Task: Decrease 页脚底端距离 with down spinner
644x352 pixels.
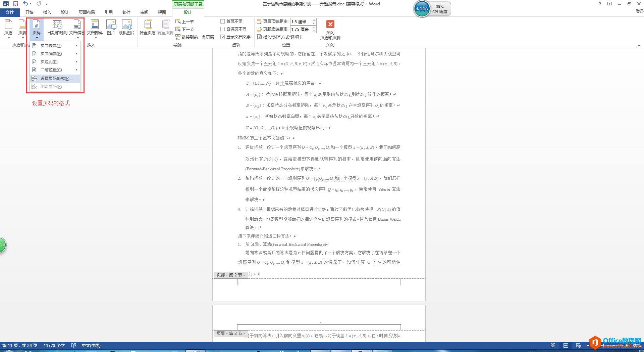Action: coord(314,31)
